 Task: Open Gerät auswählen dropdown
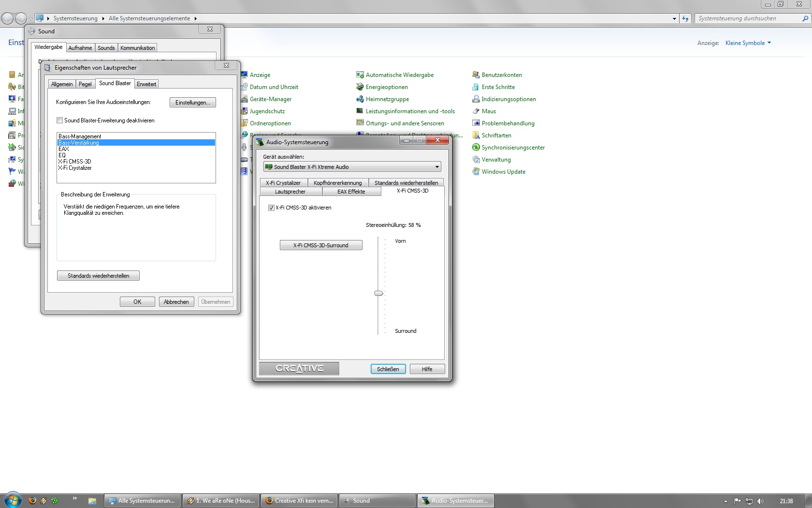[x=352, y=167]
